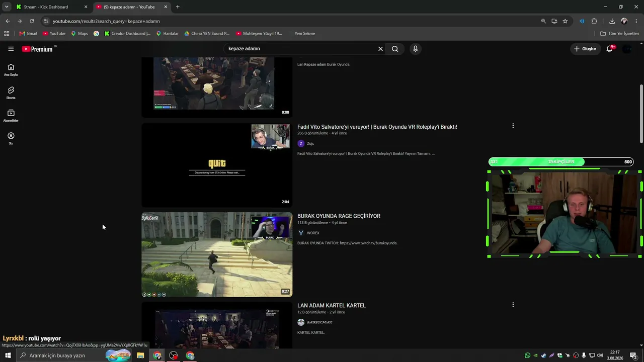The height and width of the screenshot is (362, 644).
Task: Open the LAN ADAM KARTEL KARTEL title
Action: tap(332, 305)
